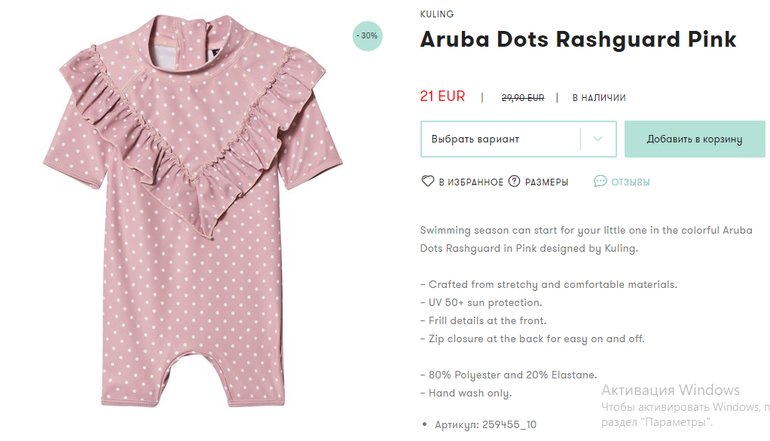Expand the variant chevron arrow
Viewport: 770px width, 441px height.
point(598,139)
